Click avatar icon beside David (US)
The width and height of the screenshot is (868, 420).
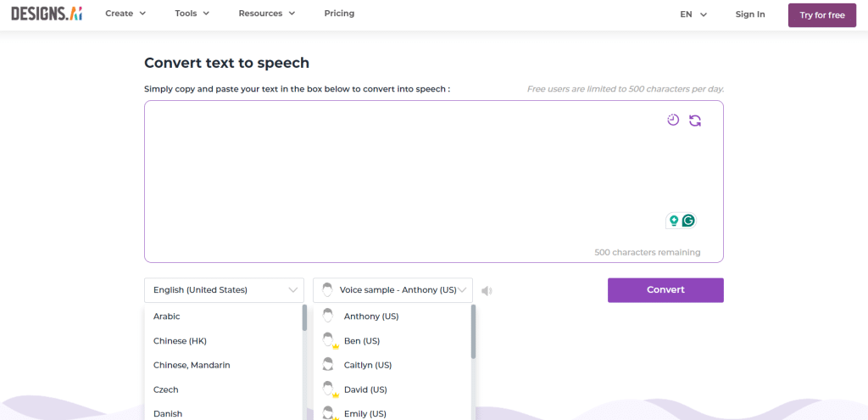(x=330, y=389)
